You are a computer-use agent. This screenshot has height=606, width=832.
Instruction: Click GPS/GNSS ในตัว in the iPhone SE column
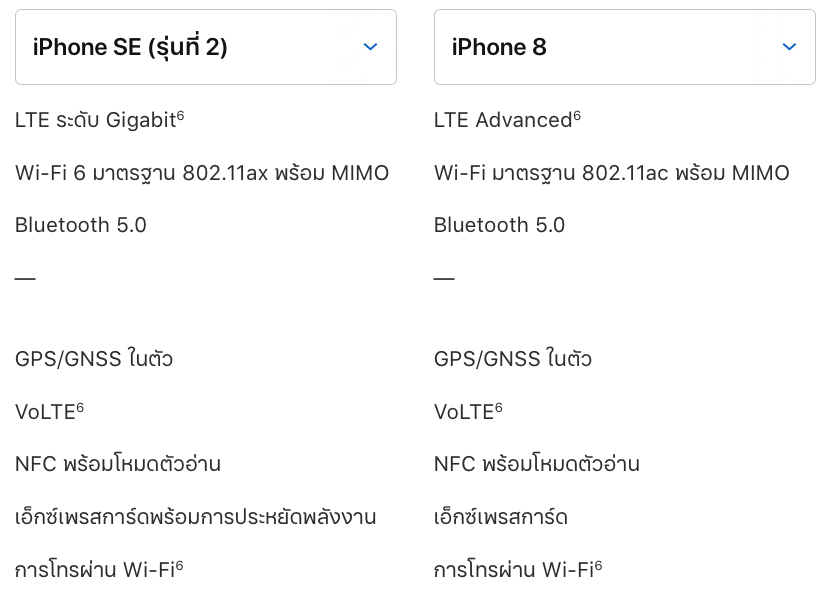pyautogui.click(x=94, y=358)
